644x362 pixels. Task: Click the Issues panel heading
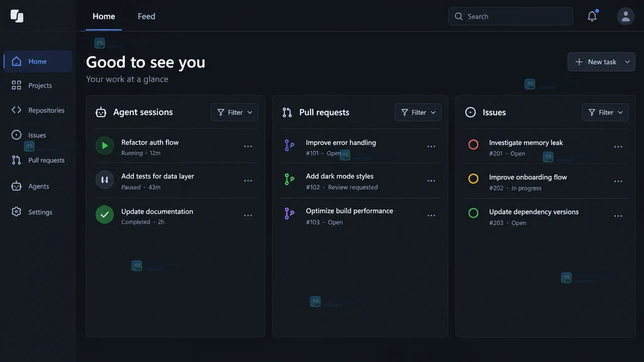click(494, 112)
